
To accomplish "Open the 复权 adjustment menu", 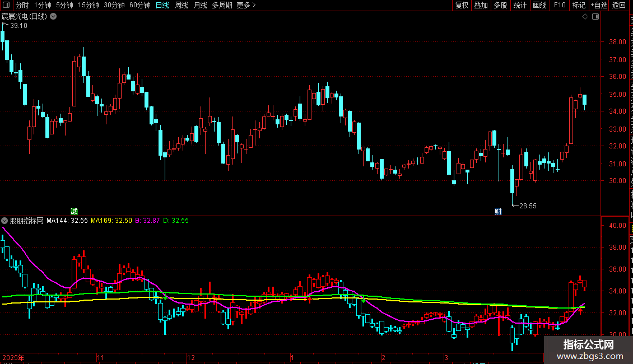I will (462, 5).
